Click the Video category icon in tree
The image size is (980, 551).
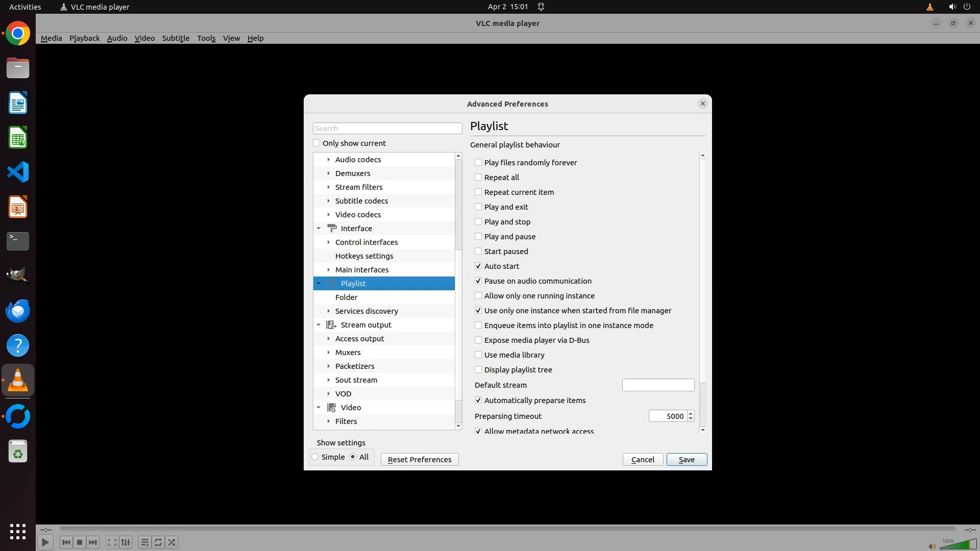[331, 407]
